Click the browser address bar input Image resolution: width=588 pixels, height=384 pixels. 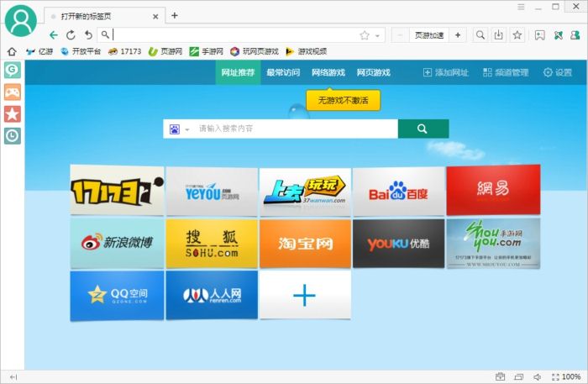[x=234, y=35]
